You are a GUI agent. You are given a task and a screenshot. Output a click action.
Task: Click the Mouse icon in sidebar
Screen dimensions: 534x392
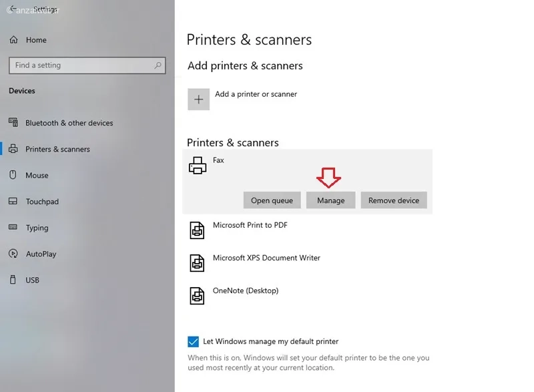[x=13, y=175]
